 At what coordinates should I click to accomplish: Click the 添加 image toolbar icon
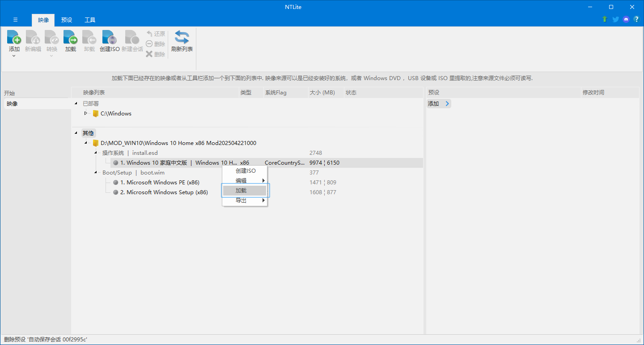tap(14, 37)
